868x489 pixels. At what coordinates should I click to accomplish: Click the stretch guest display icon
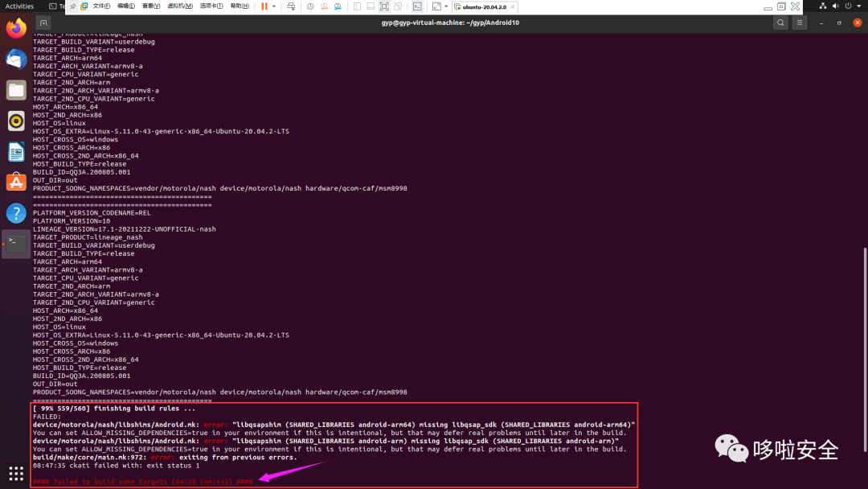(x=436, y=6)
